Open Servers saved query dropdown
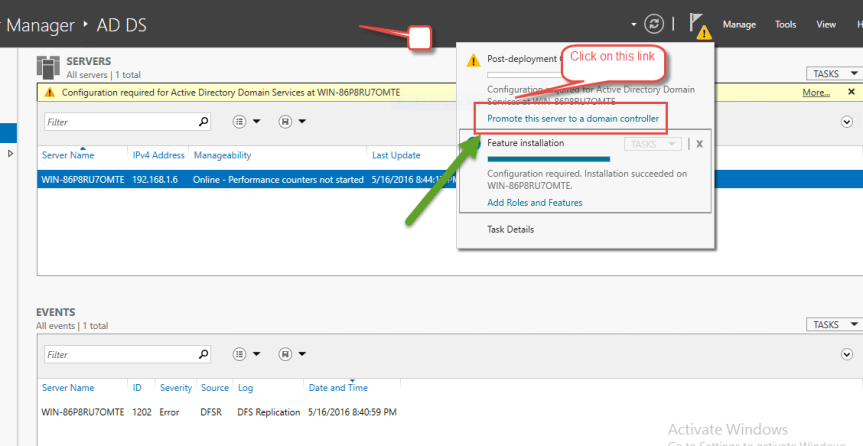 tap(294, 122)
